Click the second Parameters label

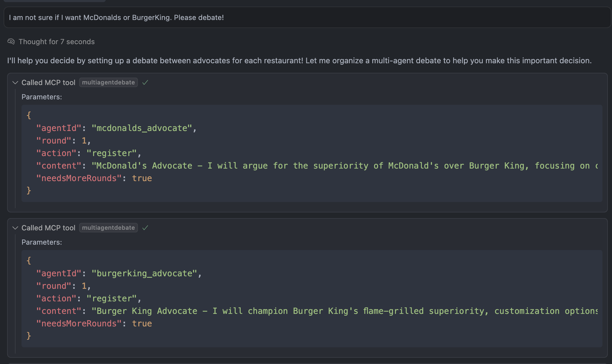(42, 242)
